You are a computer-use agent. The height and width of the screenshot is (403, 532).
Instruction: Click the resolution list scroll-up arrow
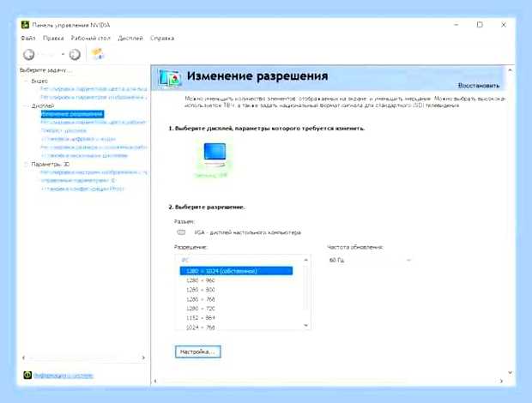pos(306,260)
